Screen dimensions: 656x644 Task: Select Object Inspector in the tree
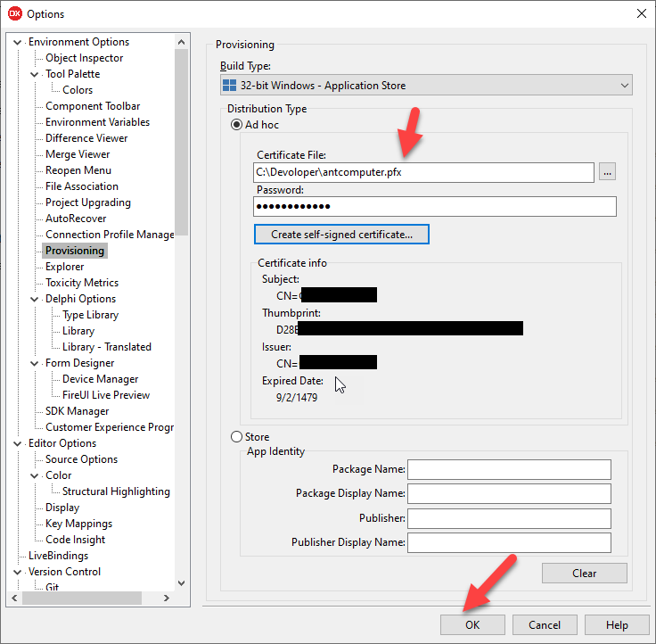[85, 58]
